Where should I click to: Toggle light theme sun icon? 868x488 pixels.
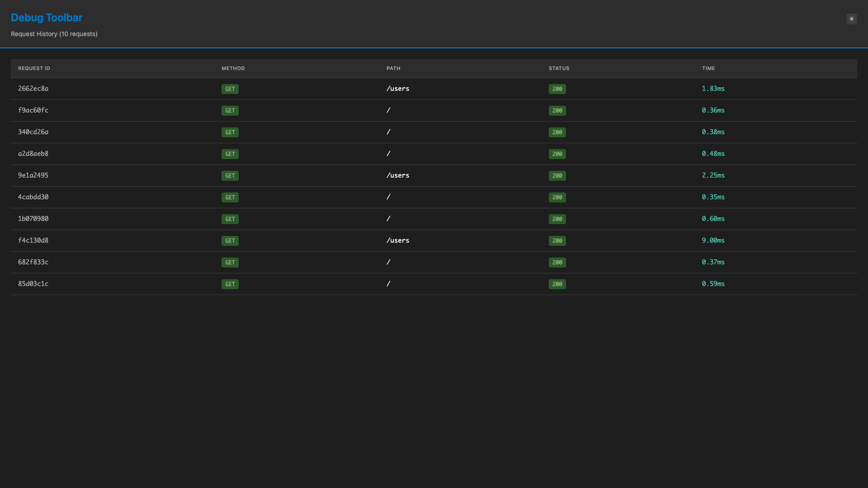pos(851,19)
